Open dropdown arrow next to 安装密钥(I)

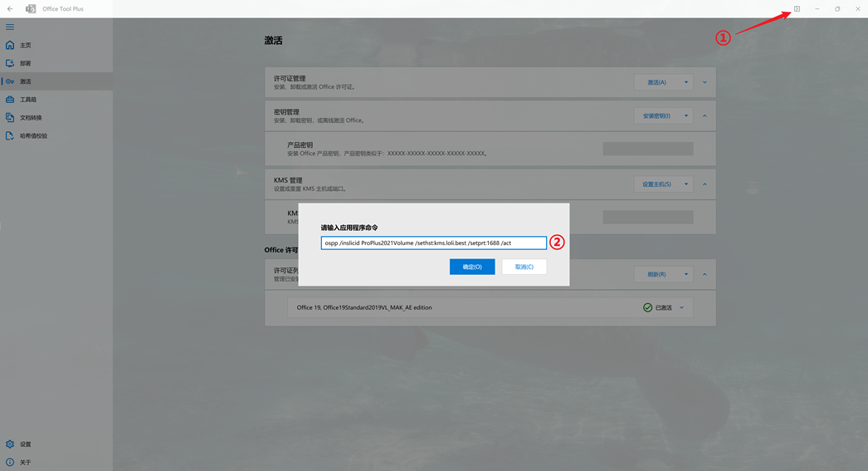tap(686, 115)
